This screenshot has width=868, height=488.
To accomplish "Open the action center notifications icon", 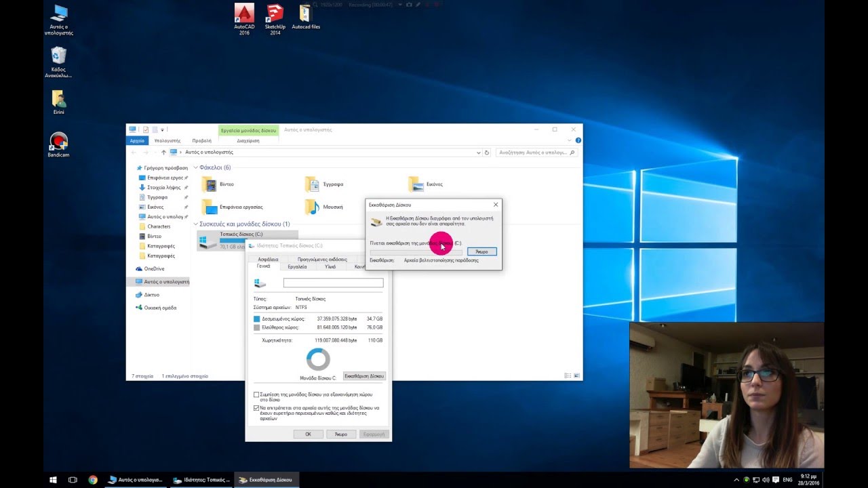I will click(775, 480).
